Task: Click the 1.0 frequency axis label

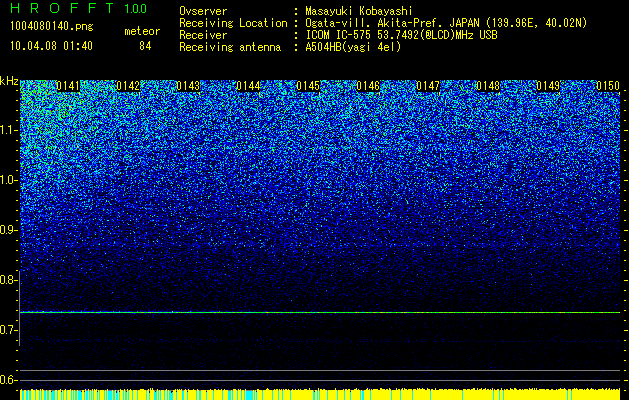Action: click(x=8, y=180)
